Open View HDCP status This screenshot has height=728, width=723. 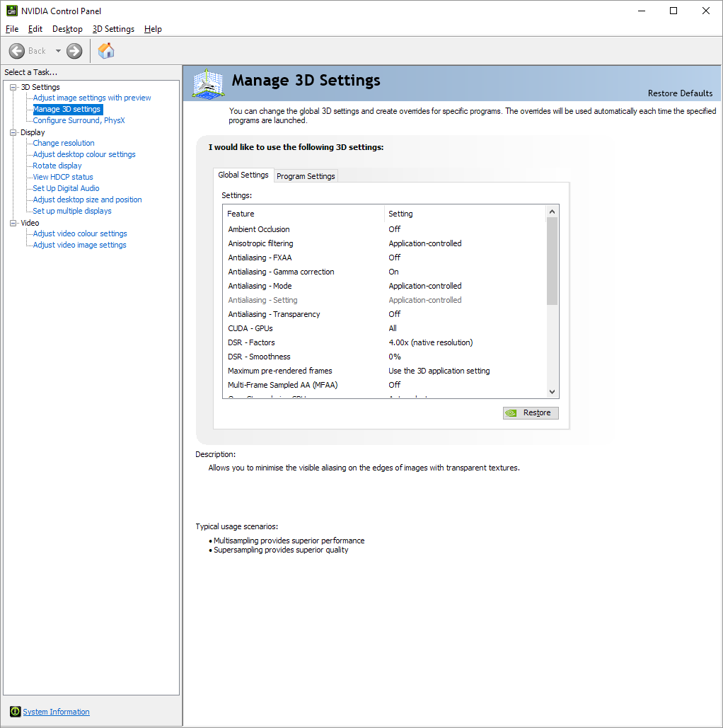[63, 177]
